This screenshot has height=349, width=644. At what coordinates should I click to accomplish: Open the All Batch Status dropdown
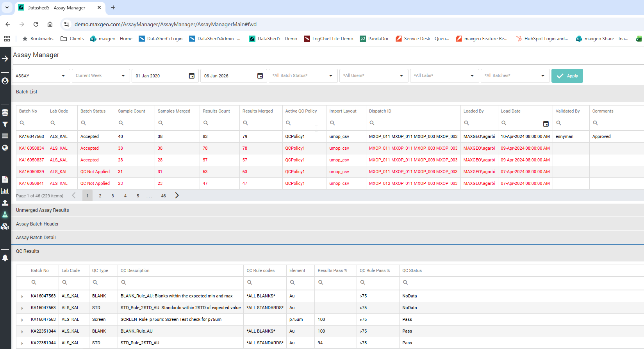pos(303,76)
